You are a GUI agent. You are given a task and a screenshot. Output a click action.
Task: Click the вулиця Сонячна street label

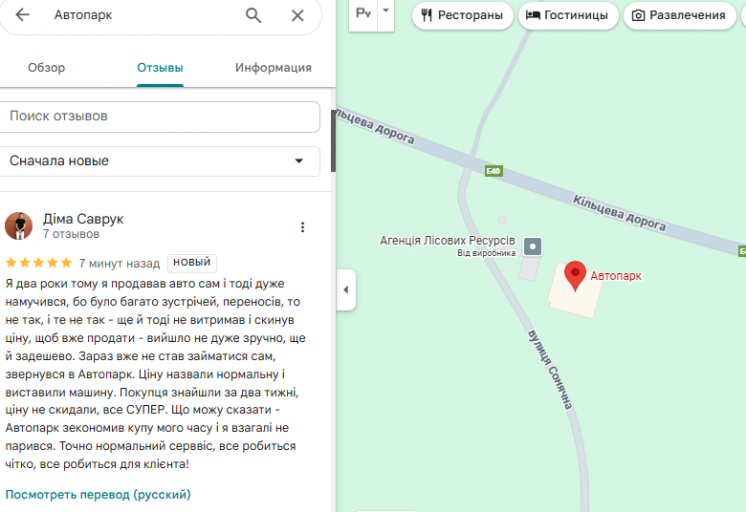pyautogui.click(x=550, y=369)
